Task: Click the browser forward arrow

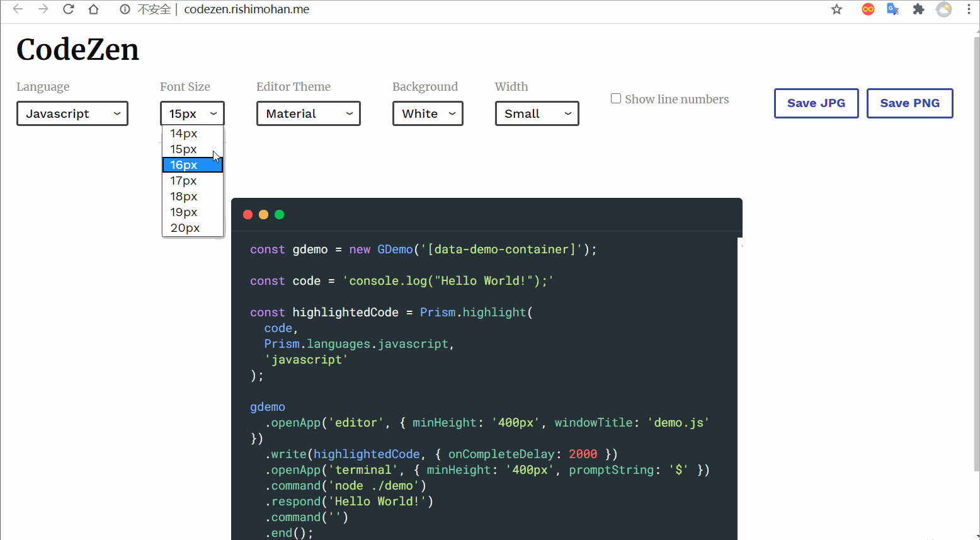Action: click(43, 9)
